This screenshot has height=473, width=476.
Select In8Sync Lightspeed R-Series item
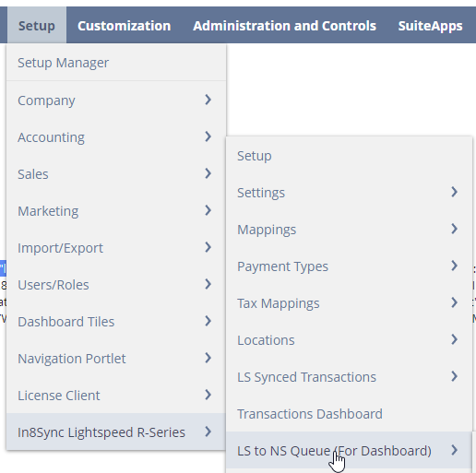pos(116,432)
